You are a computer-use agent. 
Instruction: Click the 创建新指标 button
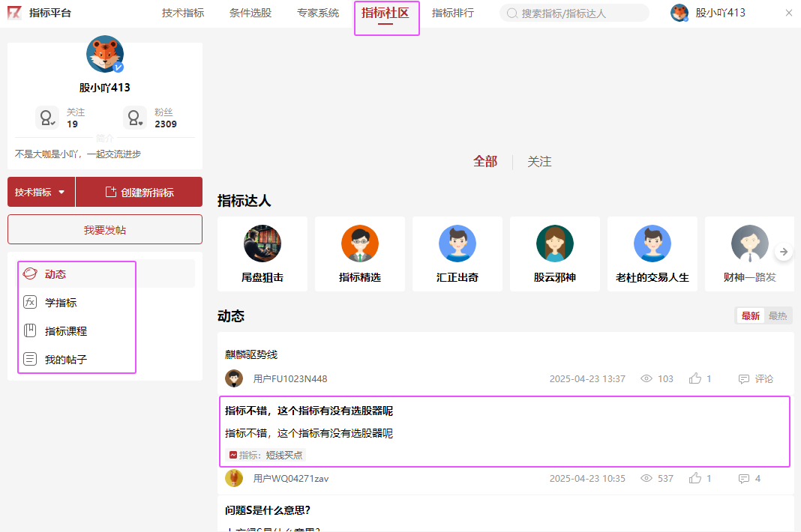coord(139,192)
